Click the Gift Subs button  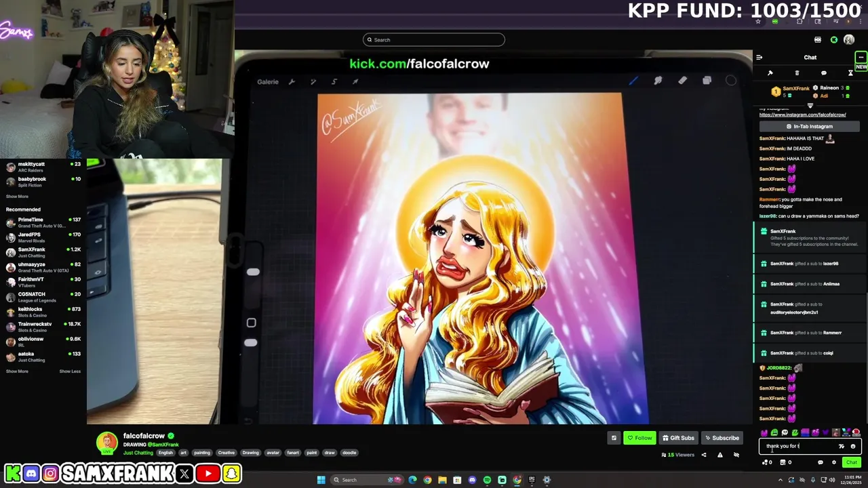[x=678, y=438]
